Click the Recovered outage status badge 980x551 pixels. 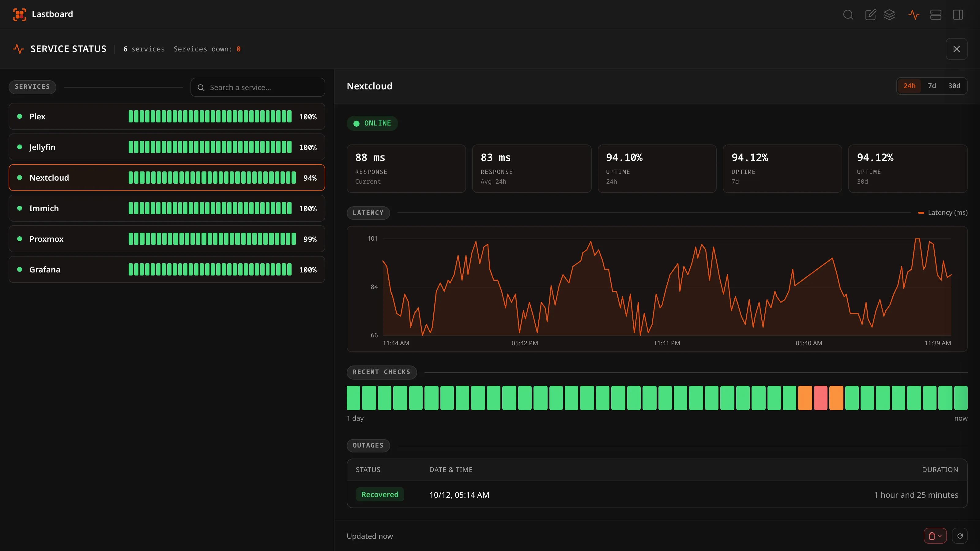pyautogui.click(x=380, y=494)
